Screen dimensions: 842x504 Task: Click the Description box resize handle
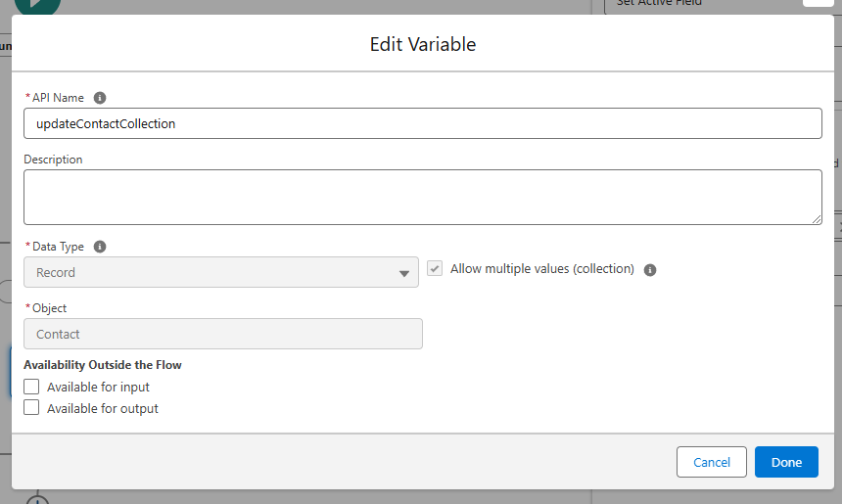tap(816, 219)
